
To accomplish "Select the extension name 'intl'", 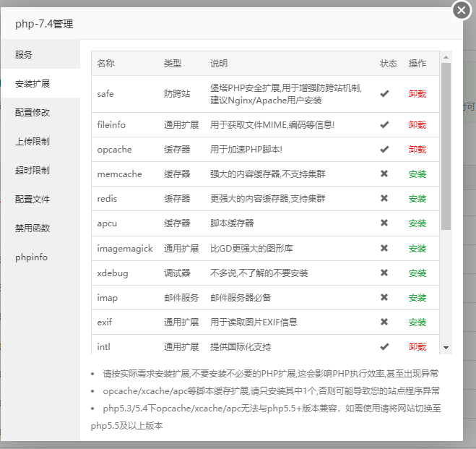I will tap(103, 347).
